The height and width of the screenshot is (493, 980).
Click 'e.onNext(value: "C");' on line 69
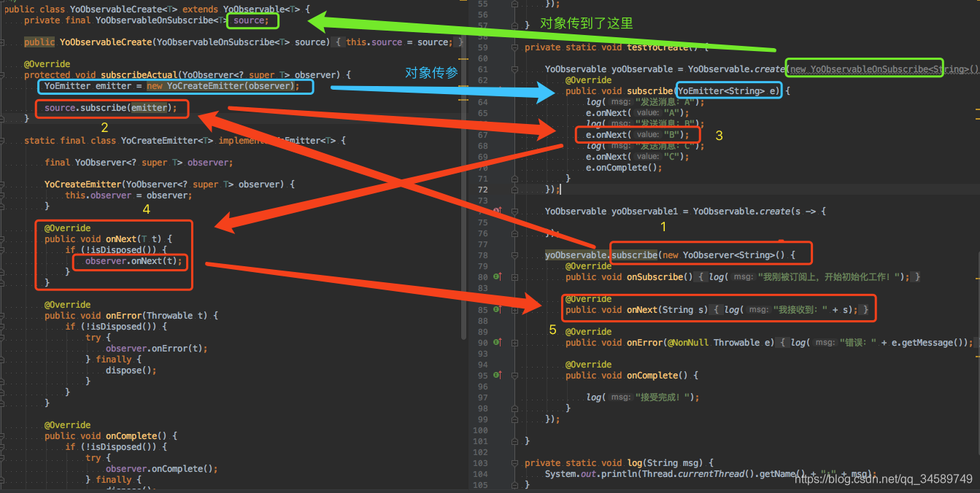coord(637,156)
